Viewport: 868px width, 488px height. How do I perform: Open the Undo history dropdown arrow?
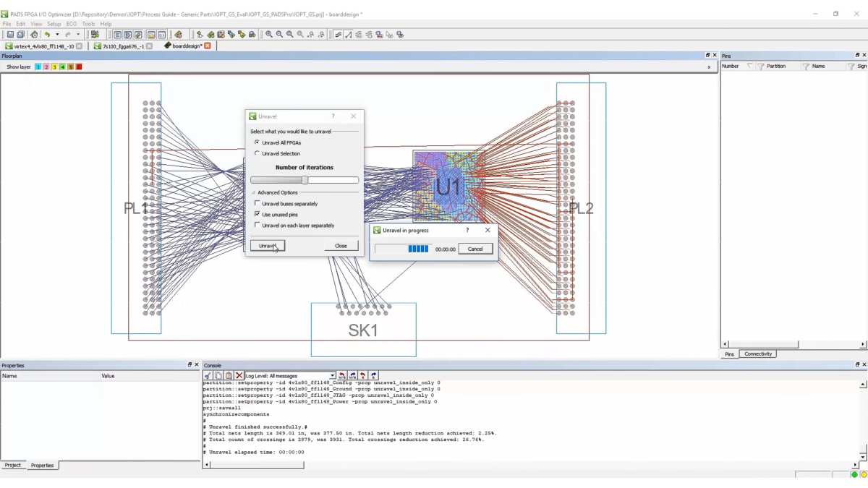[57, 35]
